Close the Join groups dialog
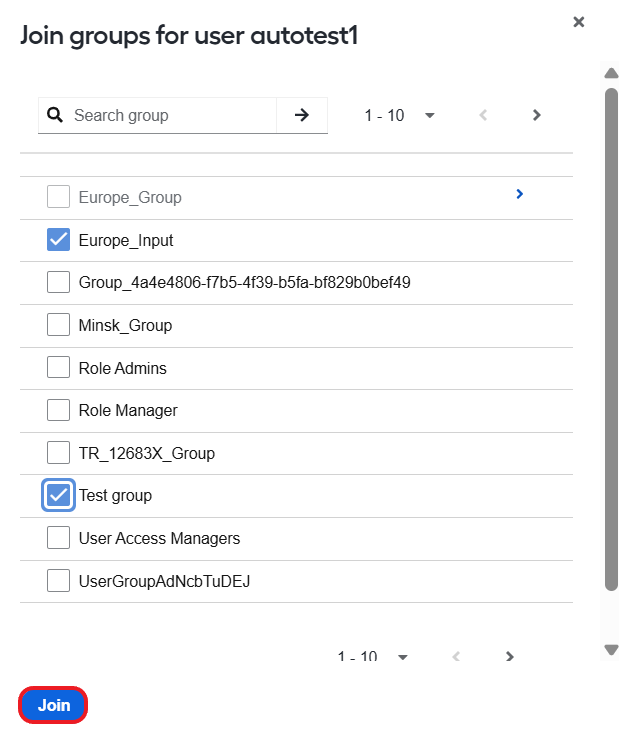 pyautogui.click(x=578, y=22)
